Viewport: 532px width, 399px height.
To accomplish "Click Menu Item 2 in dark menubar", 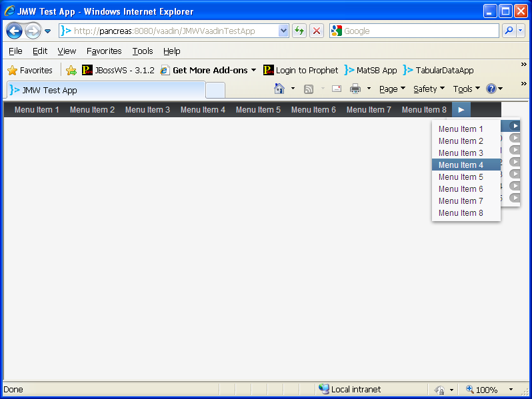I will (x=92, y=110).
